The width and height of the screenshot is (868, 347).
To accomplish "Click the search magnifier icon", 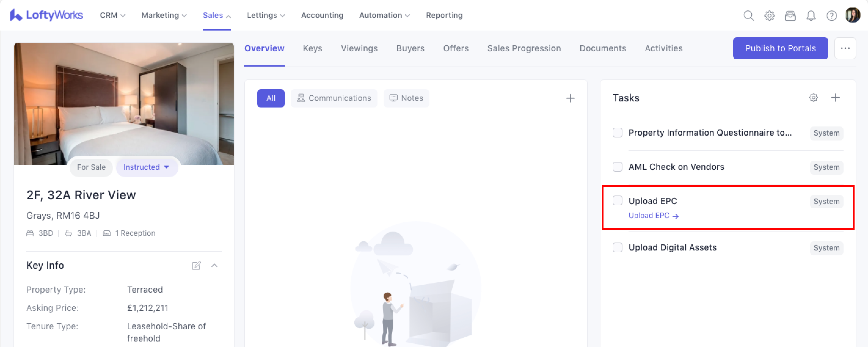I will point(748,16).
